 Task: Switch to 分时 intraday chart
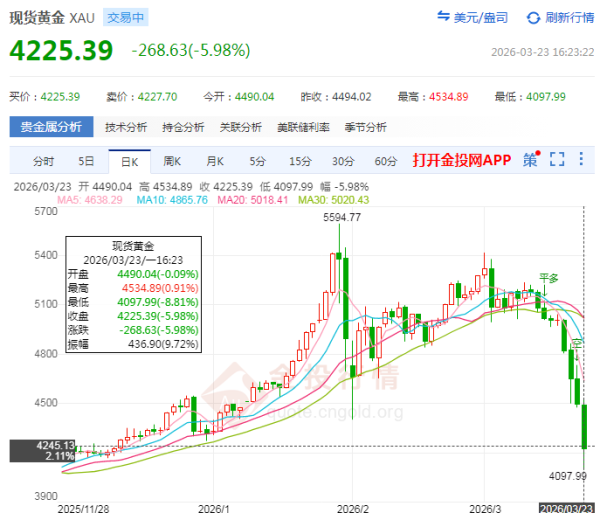(44, 161)
